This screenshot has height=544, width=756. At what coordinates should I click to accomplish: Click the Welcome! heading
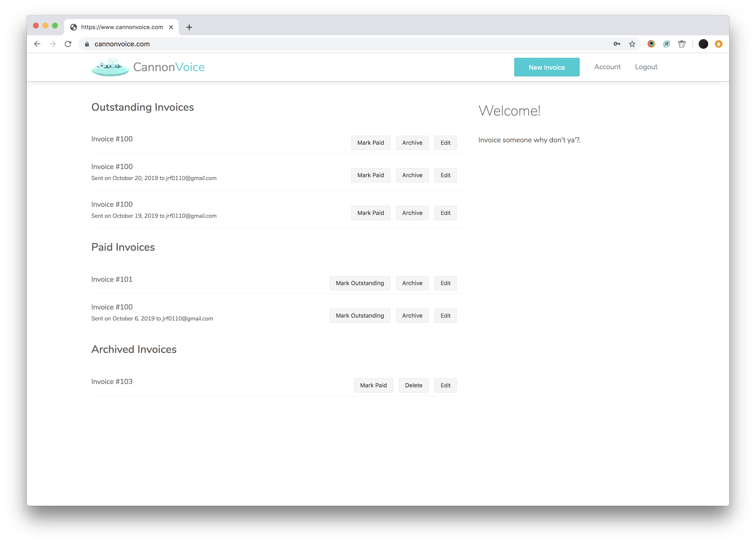[509, 111]
